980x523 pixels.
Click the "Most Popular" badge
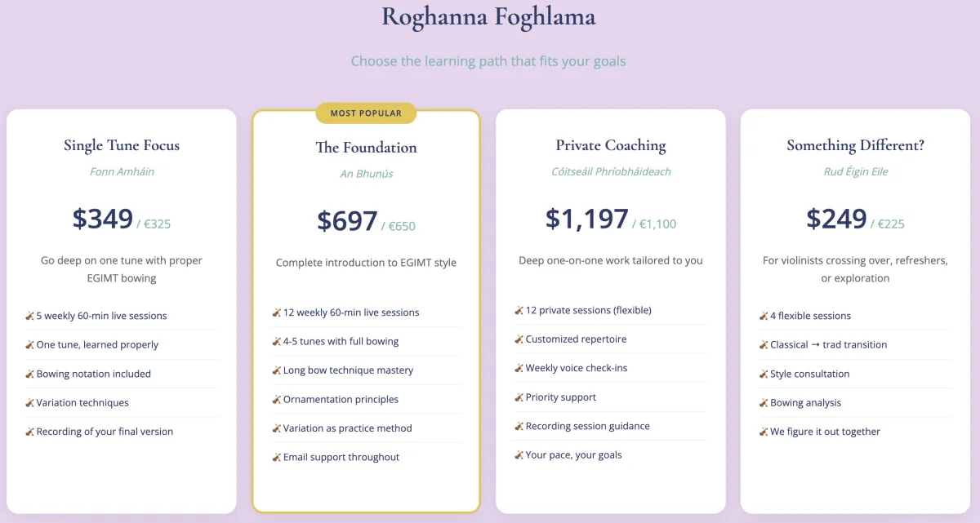(x=366, y=113)
